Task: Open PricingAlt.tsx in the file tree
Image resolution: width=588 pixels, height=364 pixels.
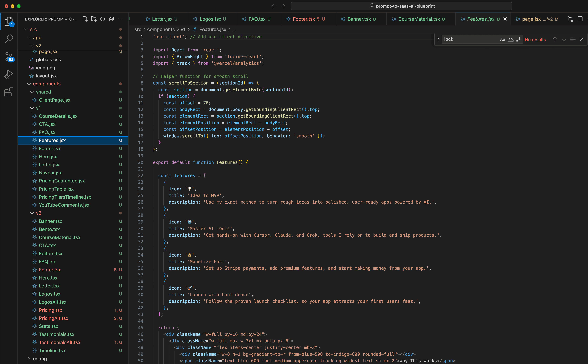Action: [73, 318]
